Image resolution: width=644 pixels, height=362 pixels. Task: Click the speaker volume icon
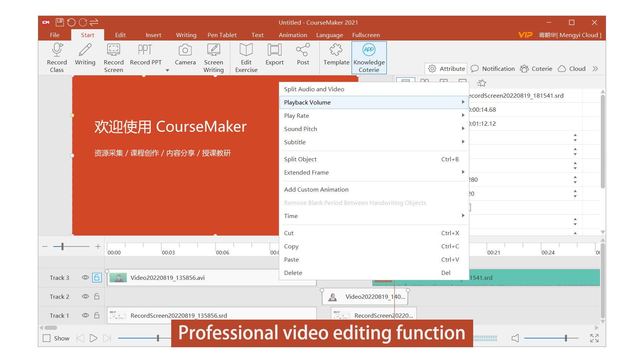point(515,338)
